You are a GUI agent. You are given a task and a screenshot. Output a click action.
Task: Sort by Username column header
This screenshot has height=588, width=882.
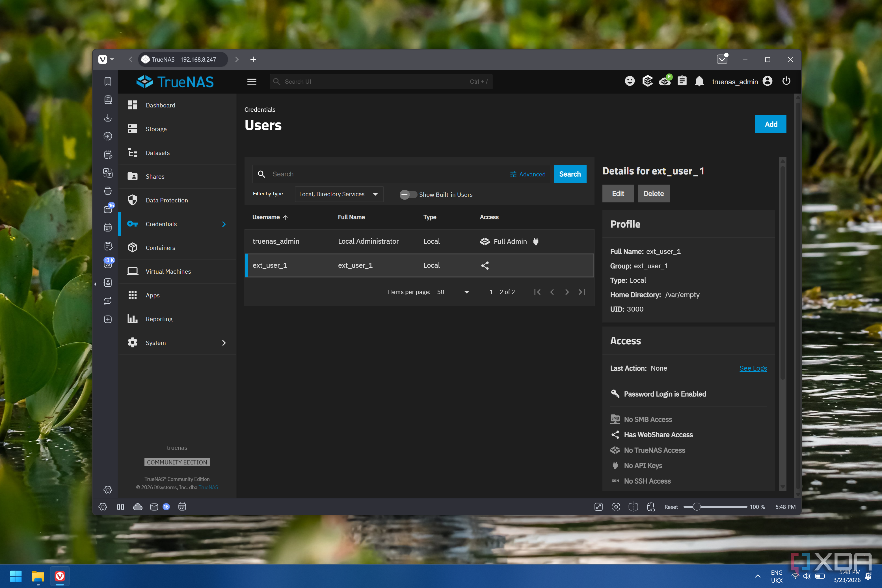click(x=270, y=217)
